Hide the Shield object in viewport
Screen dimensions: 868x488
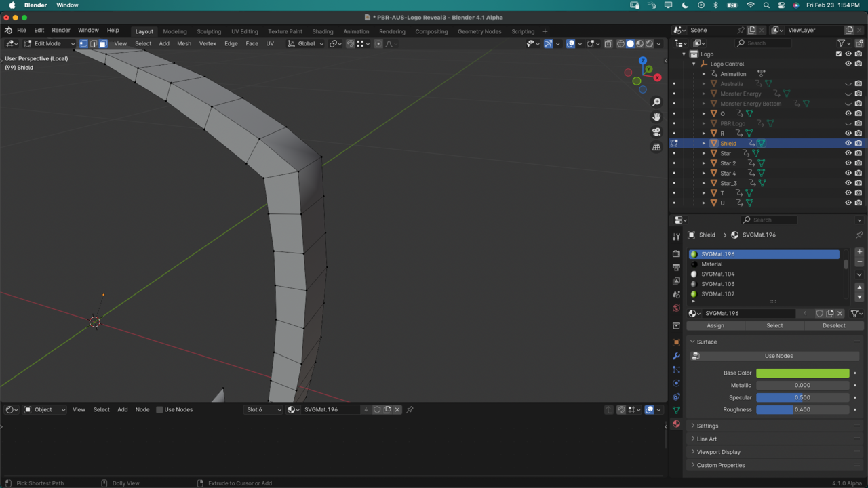(848, 143)
